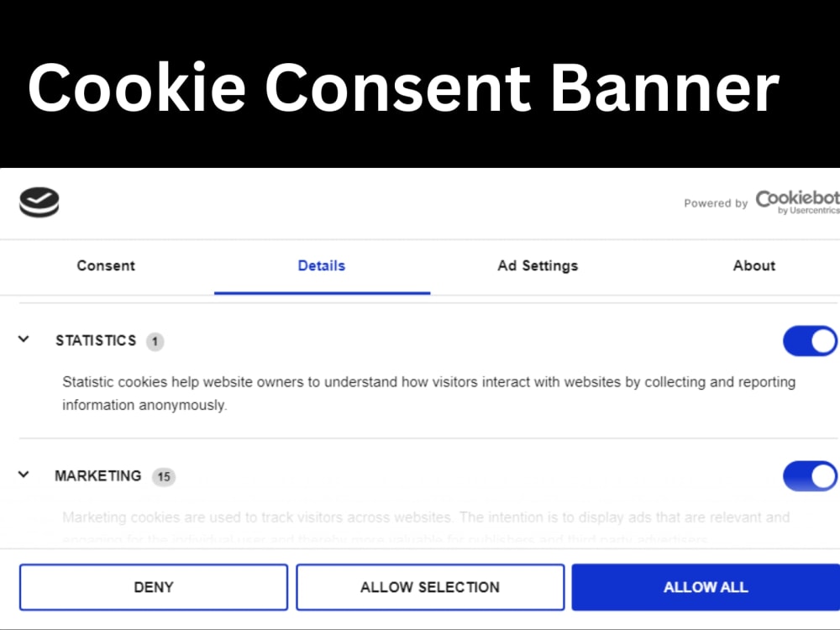Click the DENY button
The width and height of the screenshot is (840, 630).
pos(153,587)
